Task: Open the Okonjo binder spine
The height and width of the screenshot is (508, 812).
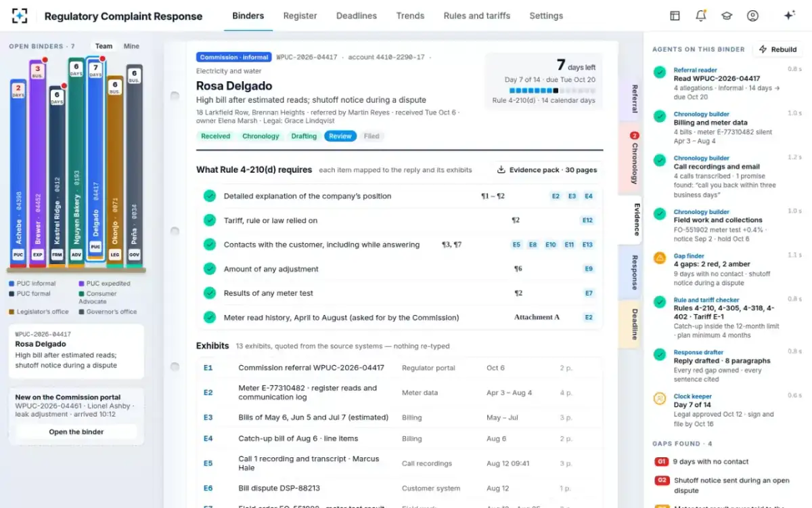Action: coord(115,171)
